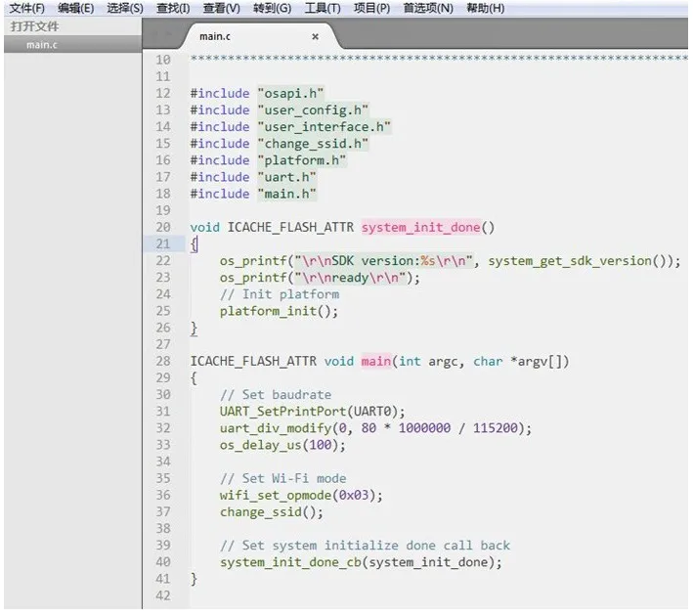Open the 查找(I) menu
This screenshot has width=693, height=616.
173,9
